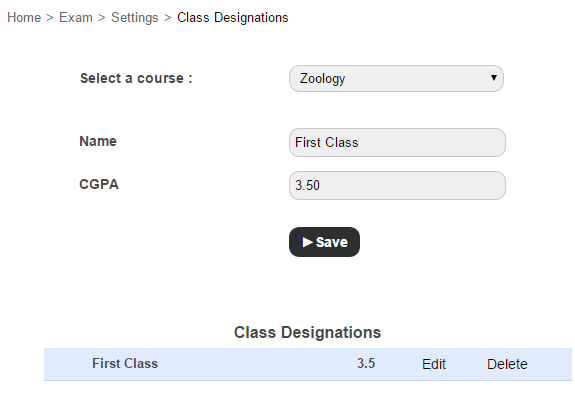Click the Name field label
This screenshot has width=575, height=395.
(98, 141)
